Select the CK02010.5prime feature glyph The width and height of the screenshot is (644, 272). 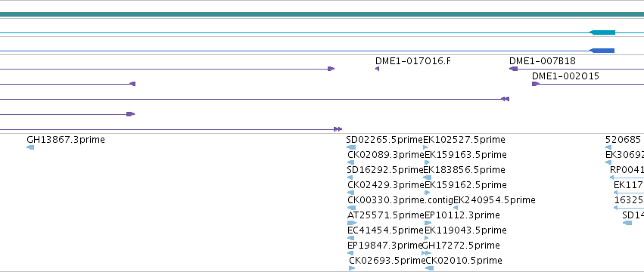click(430, 268)
